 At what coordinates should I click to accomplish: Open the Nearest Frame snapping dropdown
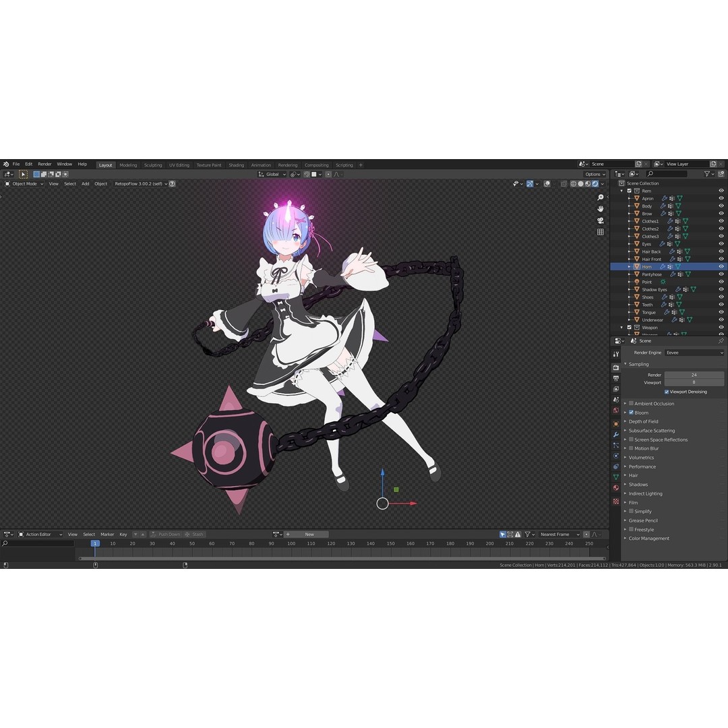click(x=559, y=535)
